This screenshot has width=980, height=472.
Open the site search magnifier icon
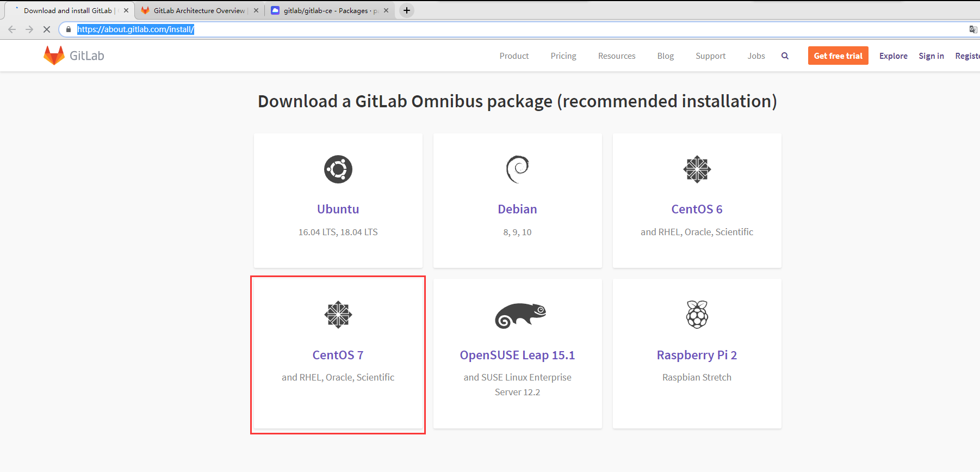[785, 56]
